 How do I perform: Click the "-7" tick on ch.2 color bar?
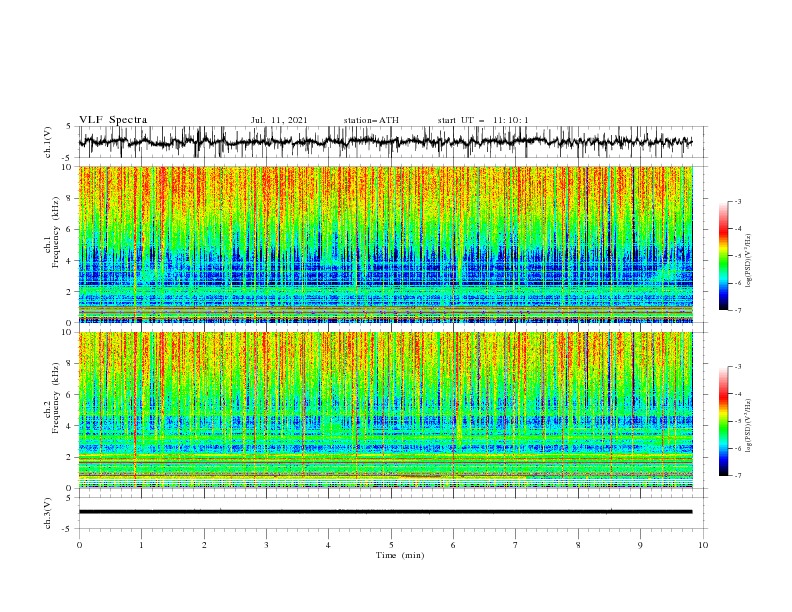click(737, 476)
